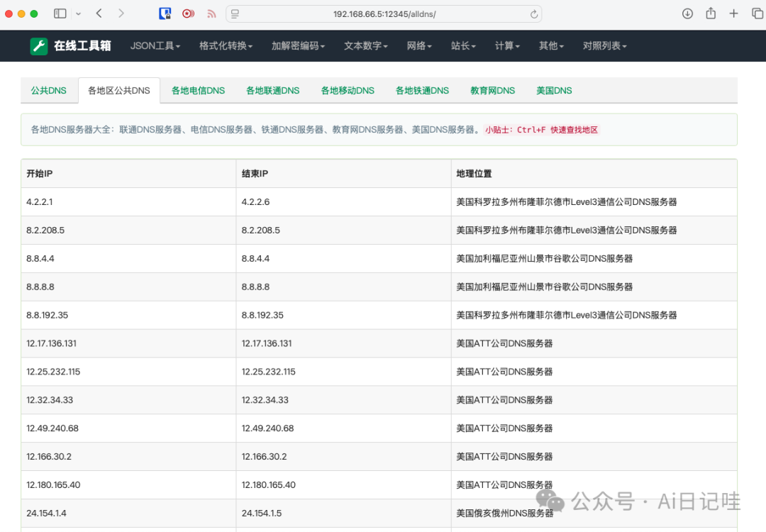Image resolution: width=766 pixels, height=532 pixels.
Task: Expand the 加解密编码 dropdown menu
Action: (x=298, y=46)
